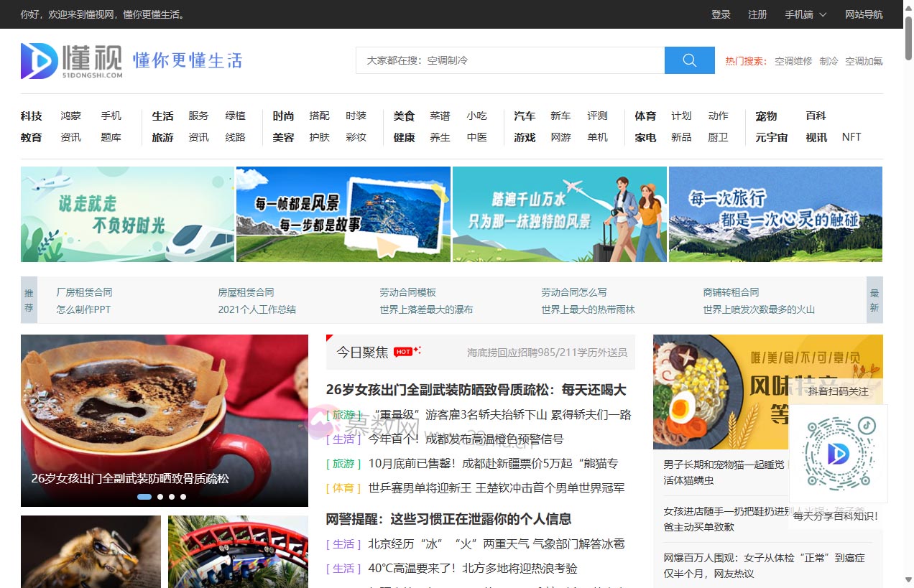Focus the search input field
The width and height of the screenshot is (914, 588).
pos(510,60)
